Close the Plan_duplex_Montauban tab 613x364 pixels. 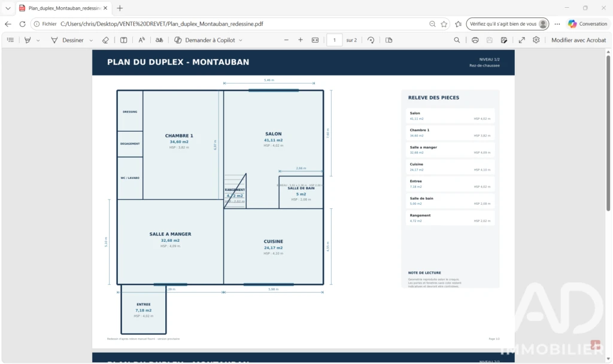105,8
